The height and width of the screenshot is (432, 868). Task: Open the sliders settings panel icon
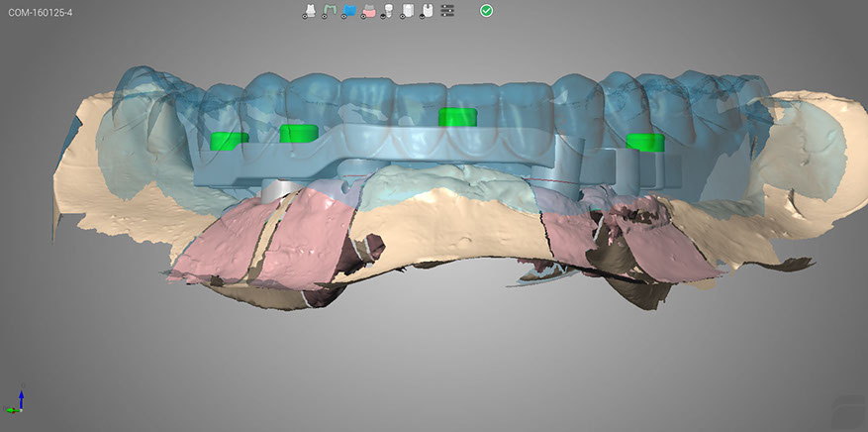point(447,10)
